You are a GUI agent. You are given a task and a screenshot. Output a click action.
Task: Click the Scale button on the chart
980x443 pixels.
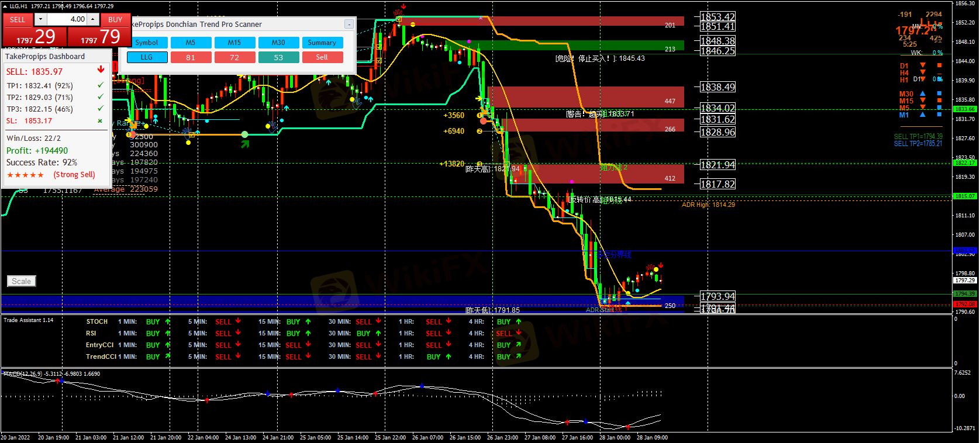pyautogui.click(x=22, y=281)
